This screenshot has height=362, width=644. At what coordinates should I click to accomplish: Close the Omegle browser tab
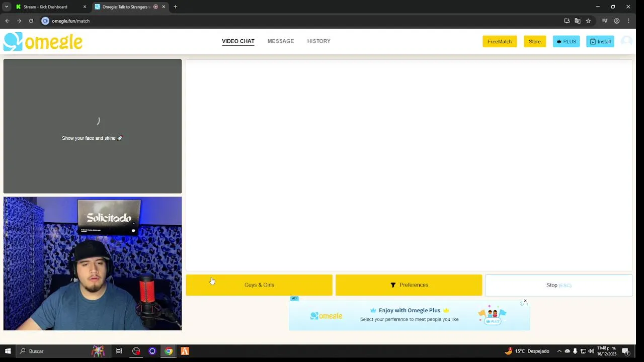click(164, 7)
